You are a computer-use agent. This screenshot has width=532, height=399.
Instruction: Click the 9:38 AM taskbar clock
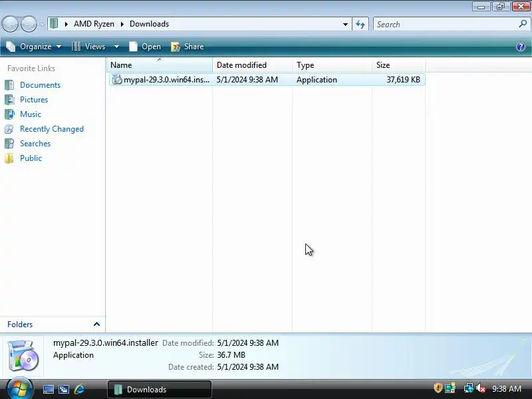tap(507, 388)
